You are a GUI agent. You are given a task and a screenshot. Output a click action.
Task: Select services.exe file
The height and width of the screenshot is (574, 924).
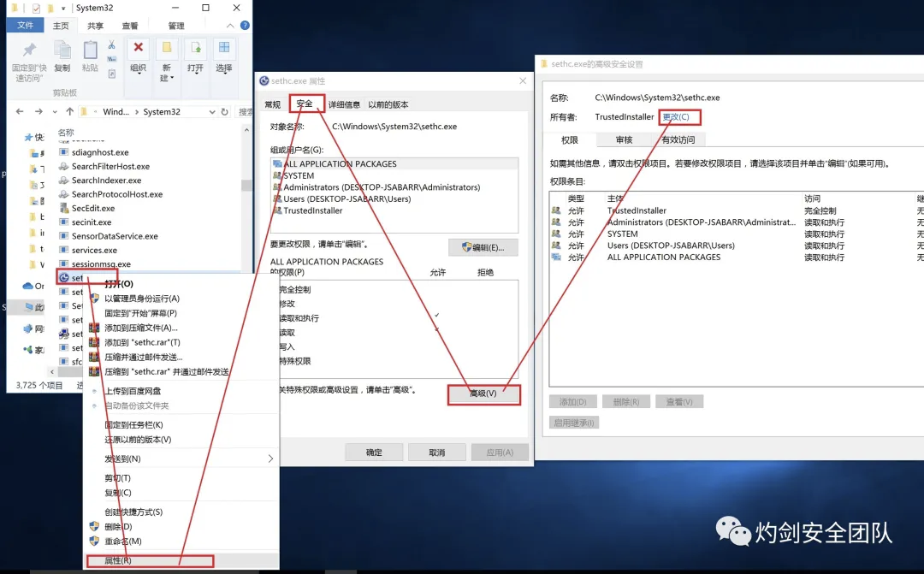click(94, 250)
